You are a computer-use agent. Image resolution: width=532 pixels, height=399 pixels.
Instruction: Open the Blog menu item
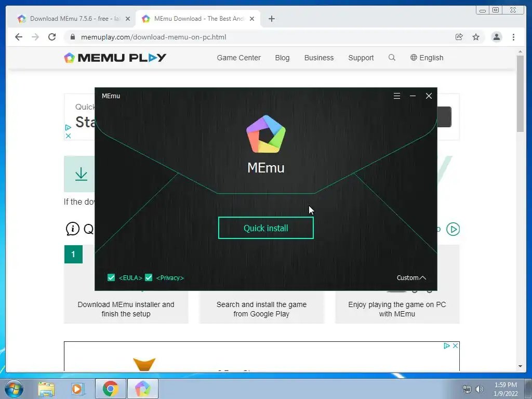click(282, 58)
